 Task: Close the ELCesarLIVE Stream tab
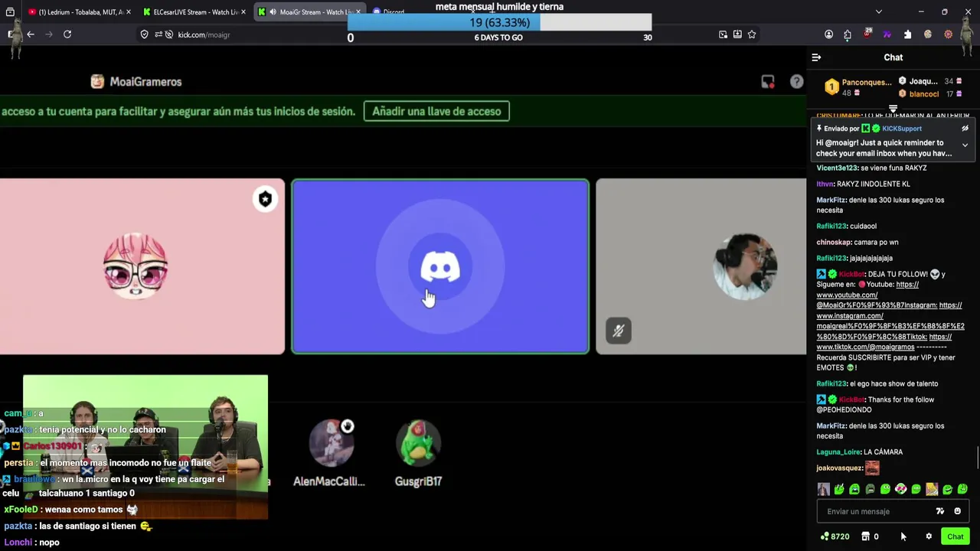coord(243,11)
